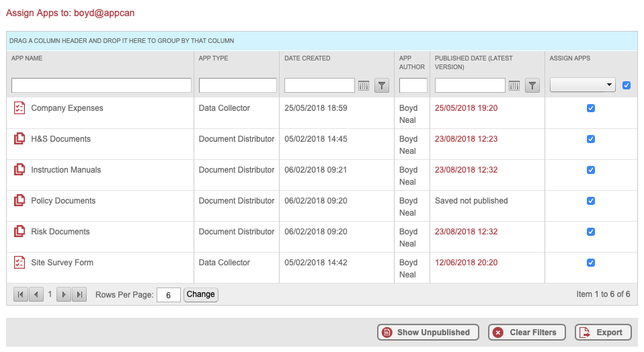Viewport: 644px width, 352px height.
Task: Open the Assign Apps filter dropdown
Action: (583, 85)
